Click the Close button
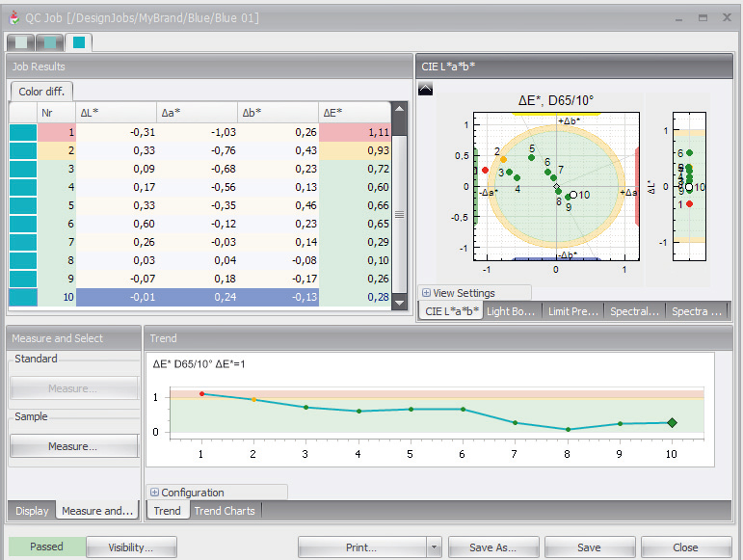 (x=686, y=547)
